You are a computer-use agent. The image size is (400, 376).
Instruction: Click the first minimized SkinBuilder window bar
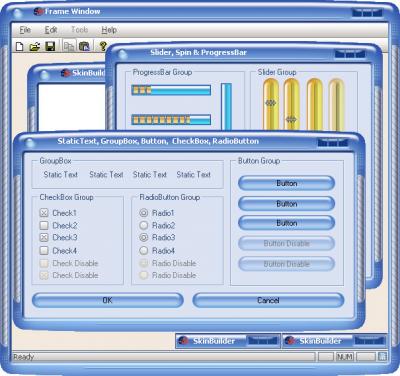click(x=228, y=341)
